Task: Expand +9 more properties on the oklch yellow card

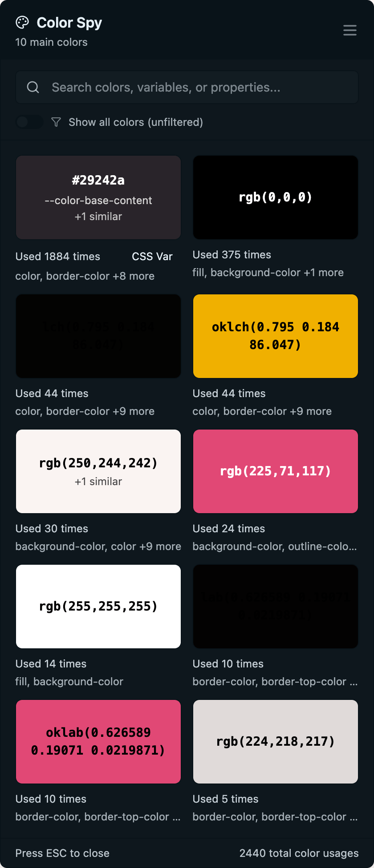Action: 313,411
